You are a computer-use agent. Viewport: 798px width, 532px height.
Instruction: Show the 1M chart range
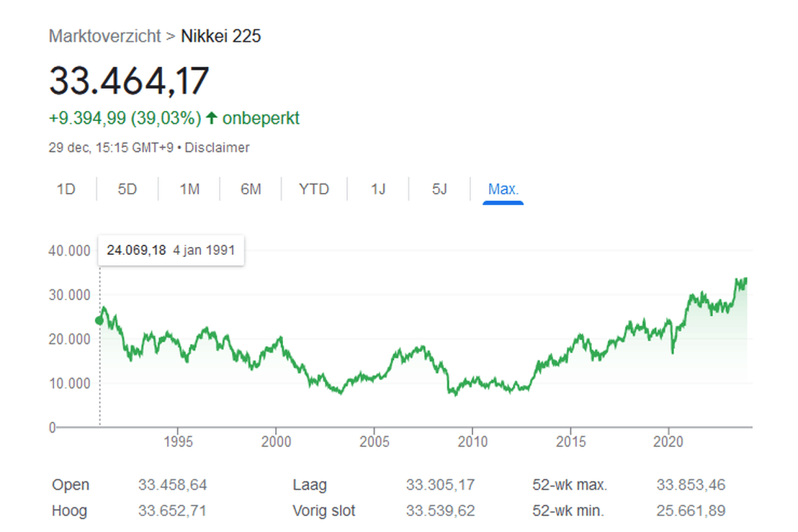click(x=189, y=189)
